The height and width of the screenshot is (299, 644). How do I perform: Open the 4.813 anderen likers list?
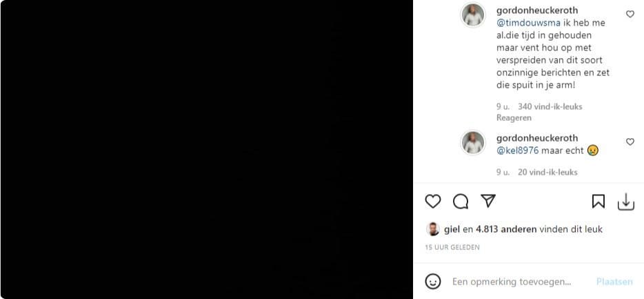click(506, 229)
